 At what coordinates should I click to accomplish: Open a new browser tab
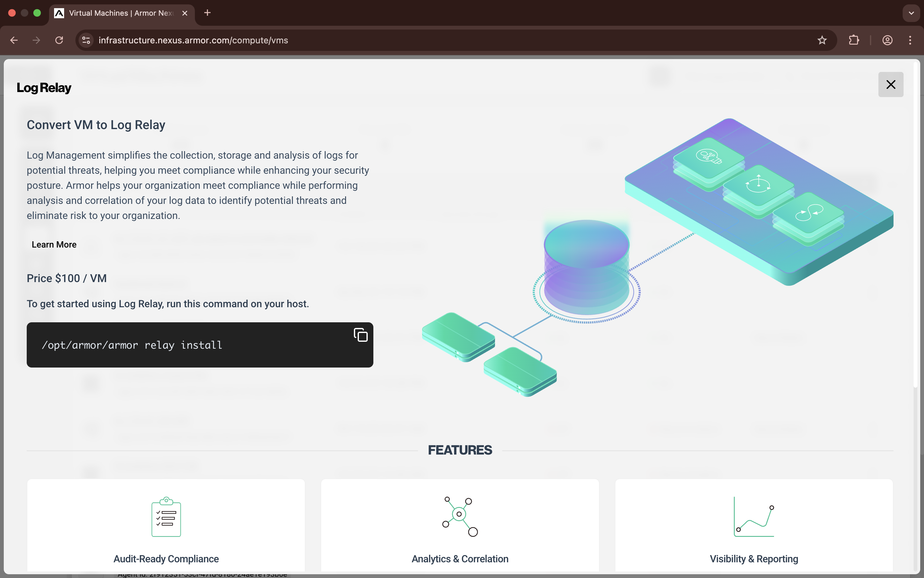[207, 13]
